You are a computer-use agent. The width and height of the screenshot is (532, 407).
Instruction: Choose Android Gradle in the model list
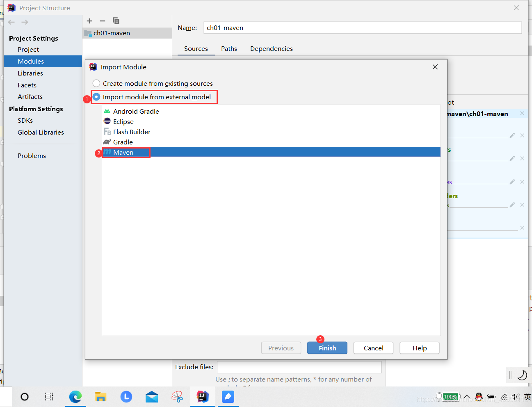[x=271, y=112]
